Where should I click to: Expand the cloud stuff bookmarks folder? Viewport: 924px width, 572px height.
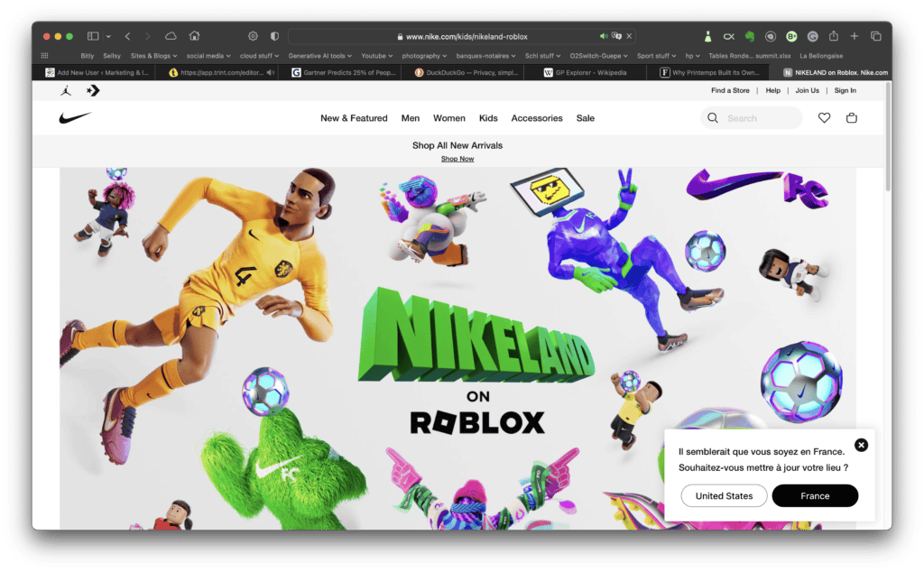(x=259, y=56)
